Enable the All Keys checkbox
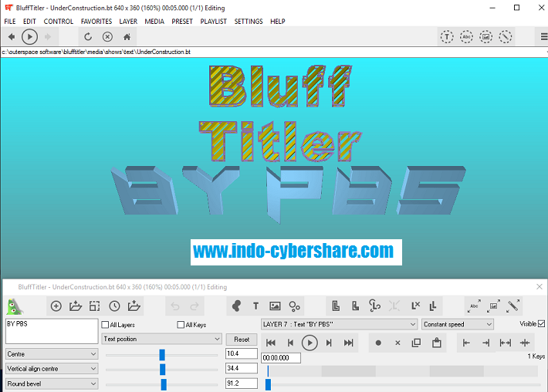548x392 pixels. (x=181, y=325)
